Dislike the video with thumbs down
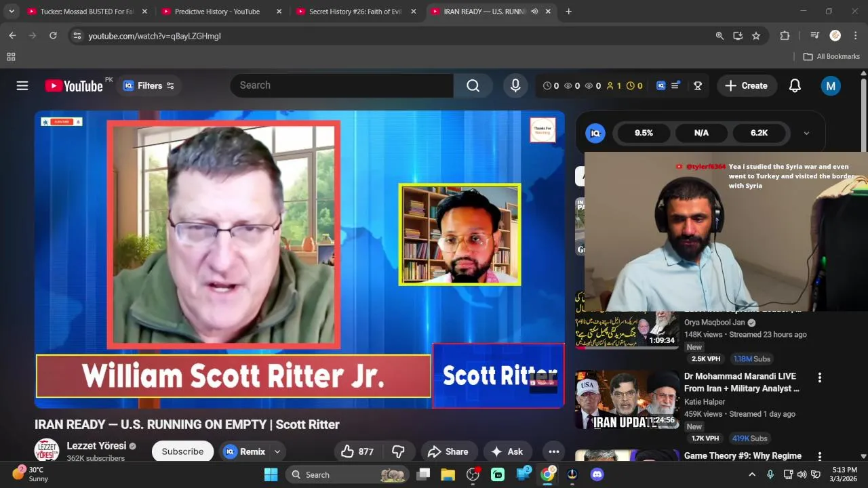Viewport: 868px width, 488px height. pyautogui.click(x=398, y=451)
